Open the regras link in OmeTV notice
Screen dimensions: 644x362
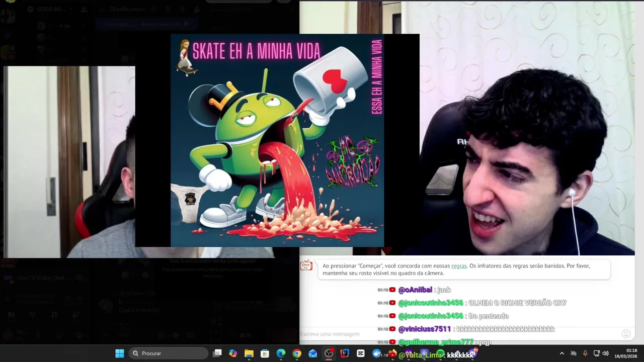click(x=459, y=266)
